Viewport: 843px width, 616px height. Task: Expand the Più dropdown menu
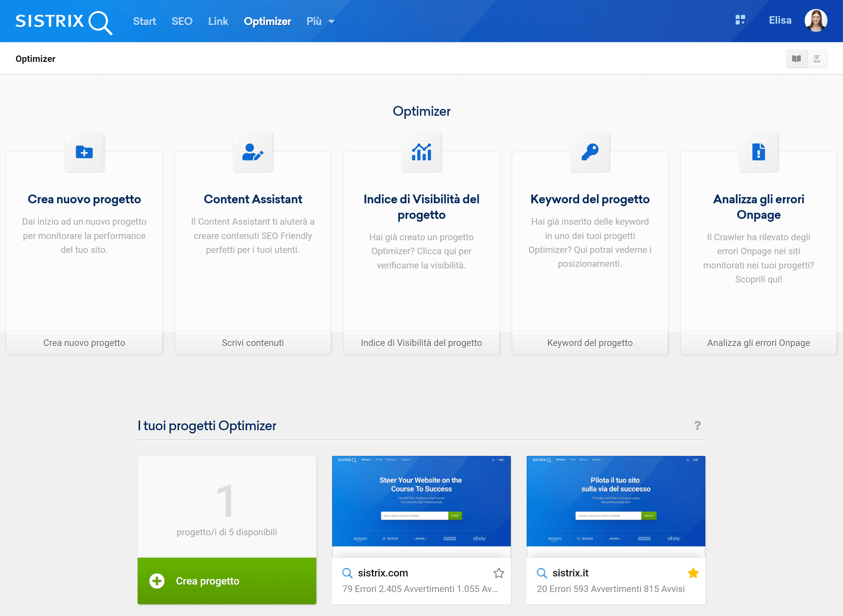click(x=320, y=21)
